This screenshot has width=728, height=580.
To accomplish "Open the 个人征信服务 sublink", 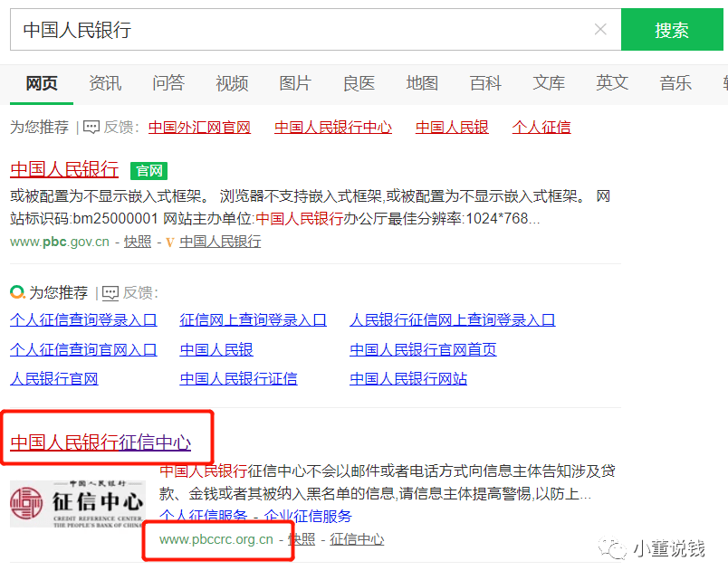I will coord(204,516).
